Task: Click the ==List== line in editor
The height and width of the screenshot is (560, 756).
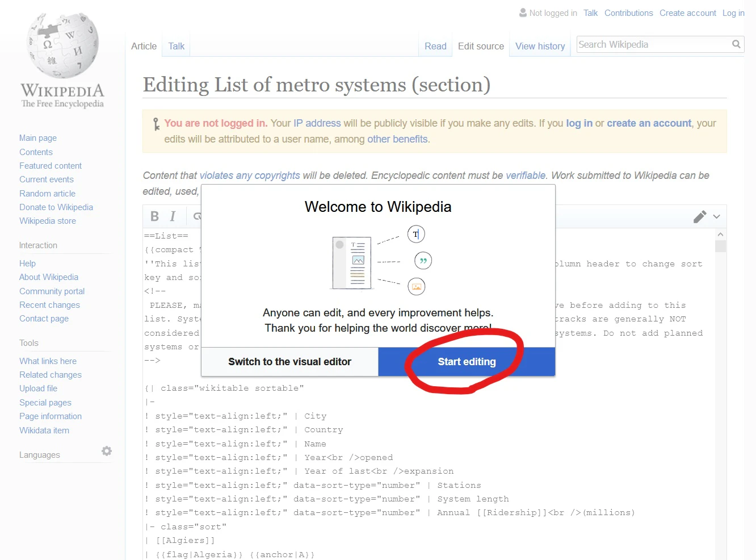Action: click(x=166, y=236)
